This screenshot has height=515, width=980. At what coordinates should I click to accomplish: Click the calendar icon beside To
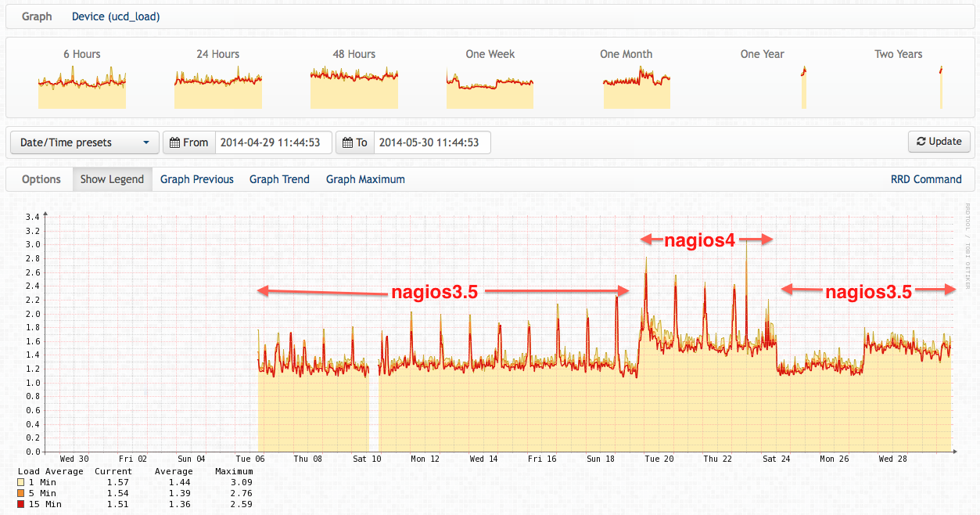click(x=347, y=142)
